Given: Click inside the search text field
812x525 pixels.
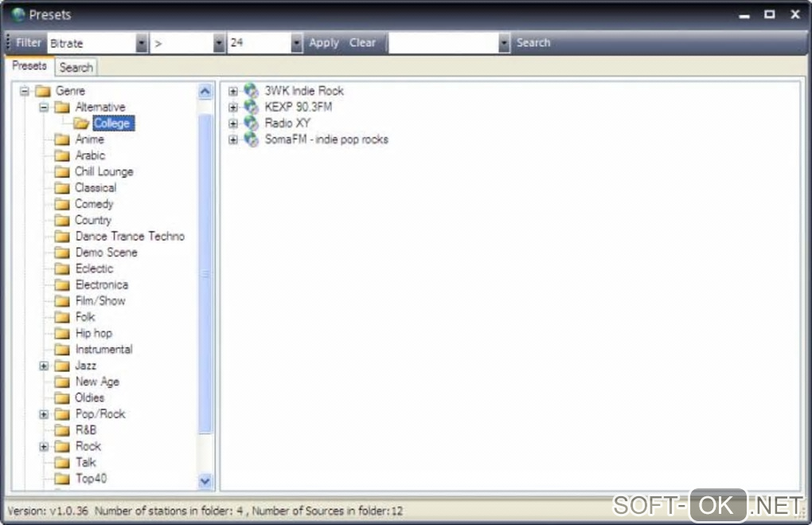Looking at the screenshot, I should pos(443,43).
